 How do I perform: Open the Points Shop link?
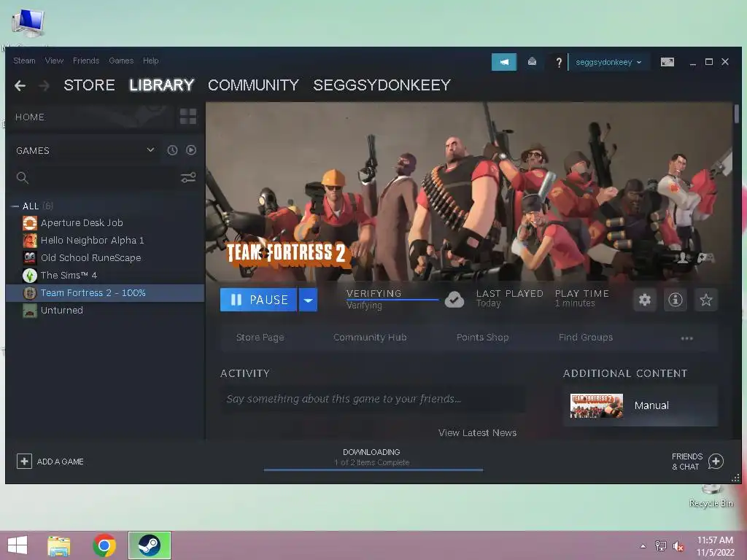coord(483,337)
